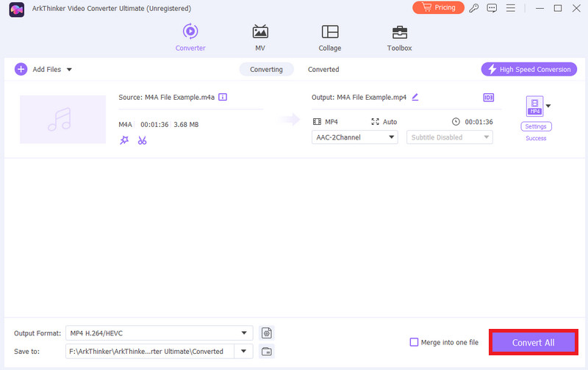The height and width of the screenshot is (370, 588).
Task: Rename output file with pencil icon
Action: coord(415,97)
